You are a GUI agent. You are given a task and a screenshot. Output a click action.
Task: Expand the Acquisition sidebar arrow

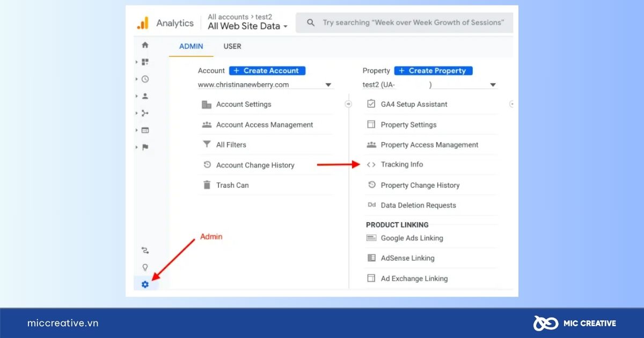click(137, 113)
